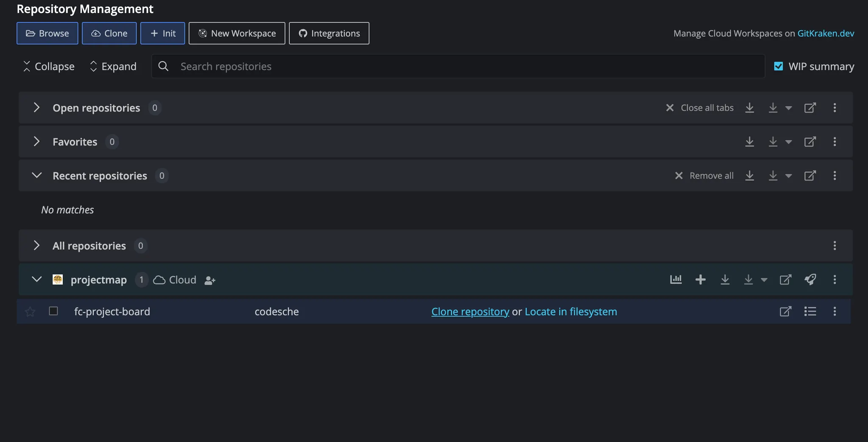This screenshot has width=868, height=442.
Task: Click the fetch icon in Favorites row
Action: click(x=749, y=142)
